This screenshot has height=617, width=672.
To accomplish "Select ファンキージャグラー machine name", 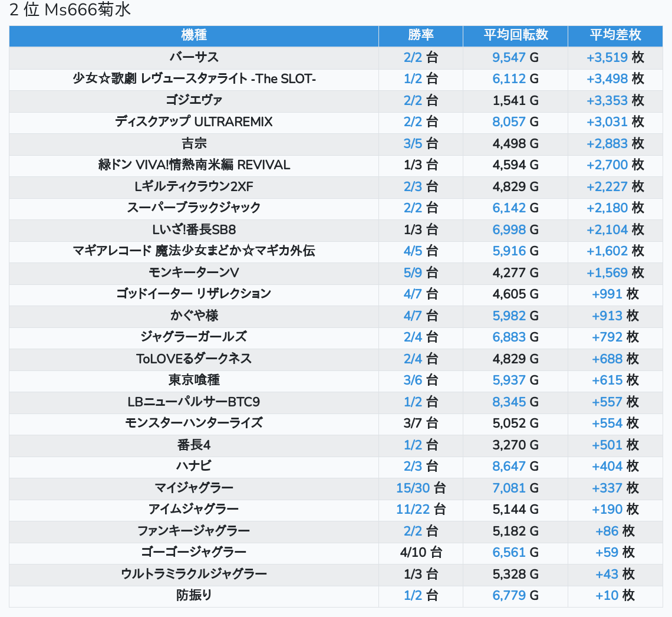I will click(194, 531).
